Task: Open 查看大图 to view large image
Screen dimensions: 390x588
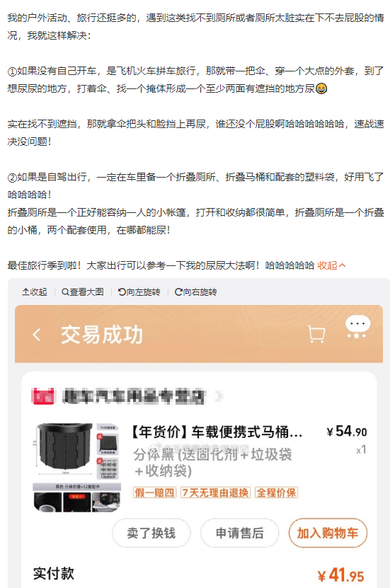Action: (x=83, y=292)
